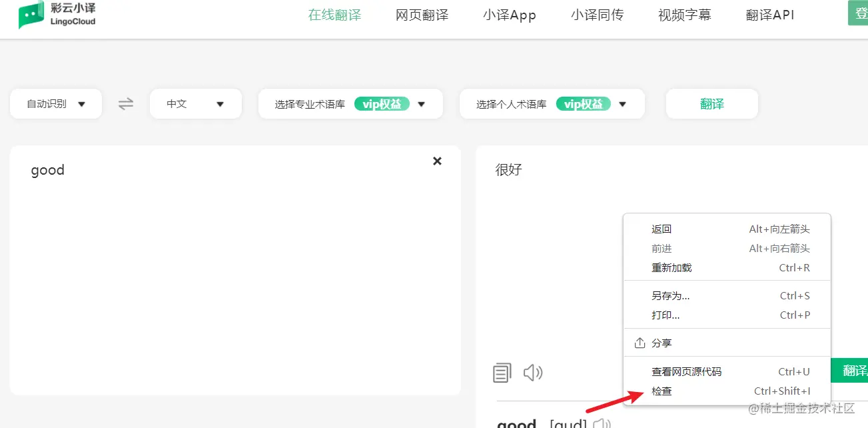Choose 查看网页源代码 in the context menu
This screenshot has width=868, height=428.
727,372
